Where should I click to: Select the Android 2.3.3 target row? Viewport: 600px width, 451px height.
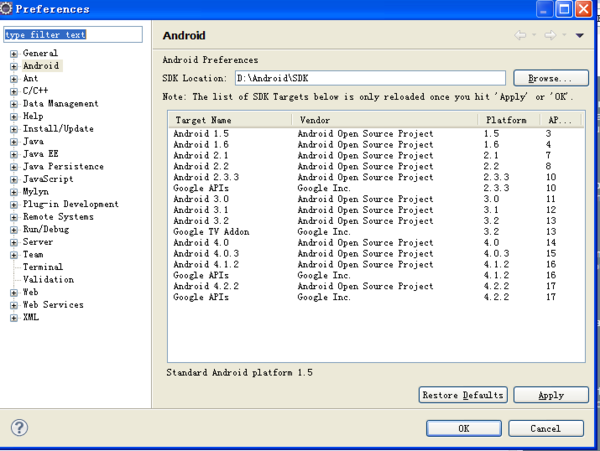tap(376, 177)
